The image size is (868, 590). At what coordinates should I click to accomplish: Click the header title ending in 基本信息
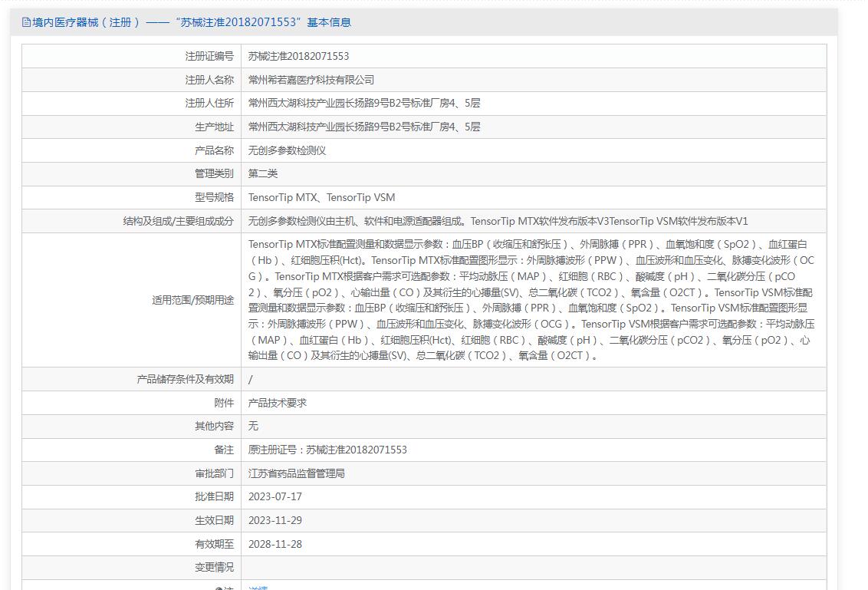pyautogui.click(x=192, y=22)
